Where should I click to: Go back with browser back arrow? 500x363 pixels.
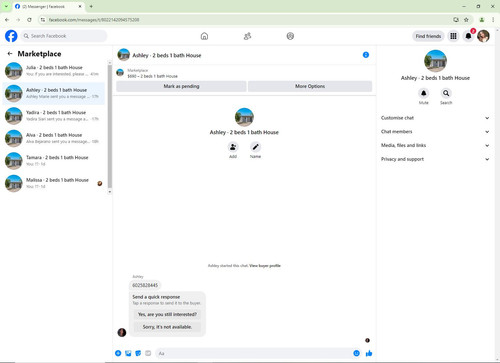tap(7, 20)
